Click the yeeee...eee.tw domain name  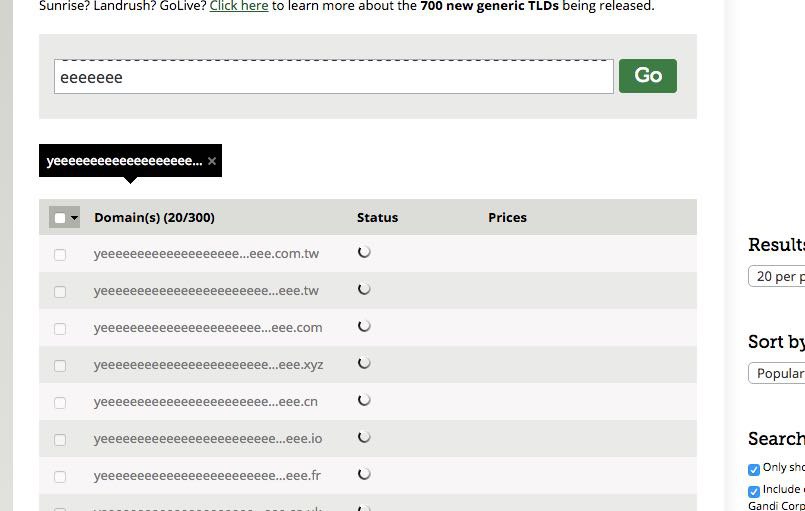(206, 291)
